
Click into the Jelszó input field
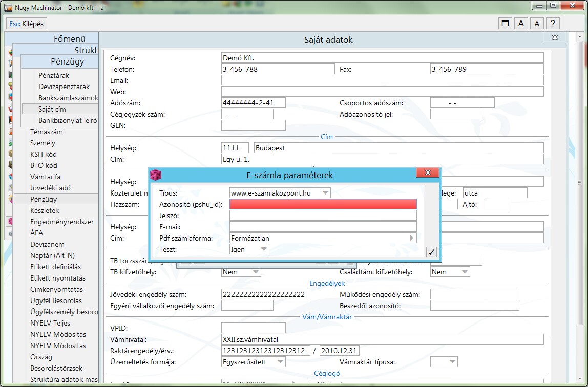pyautogui.click(x=323, y=216)
